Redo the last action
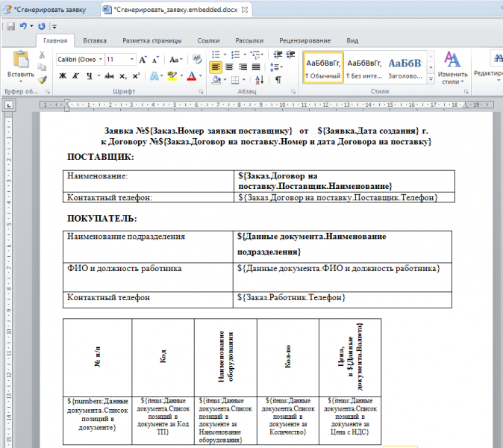 click(42, 26)
